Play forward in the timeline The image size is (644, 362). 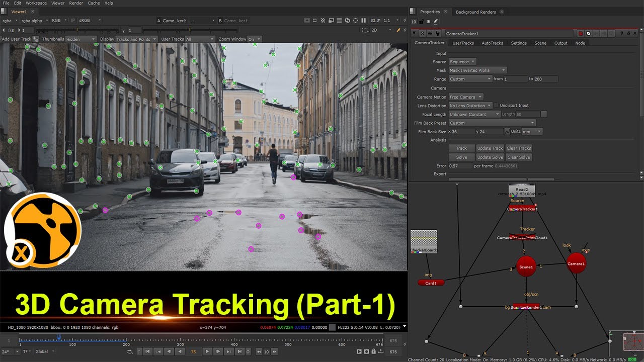207,351
